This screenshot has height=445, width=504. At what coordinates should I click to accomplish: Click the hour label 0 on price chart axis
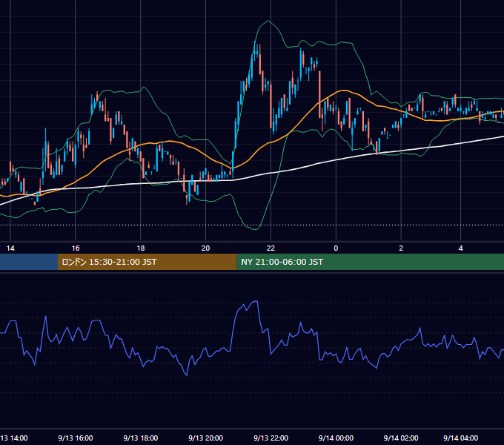[x=336, y=248]
